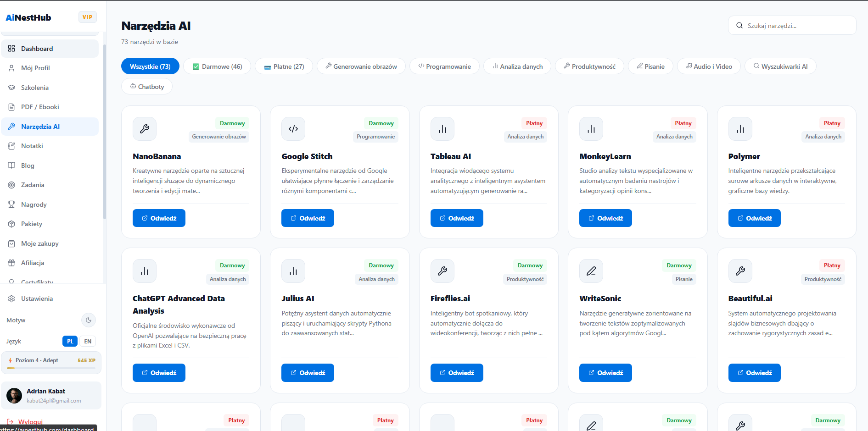Click the user avatar photo of Adrian Kabat

click(x=14, y=395)
